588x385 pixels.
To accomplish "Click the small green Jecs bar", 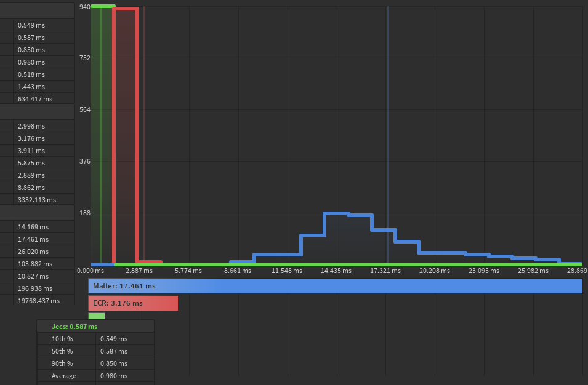I will (96, 316).
